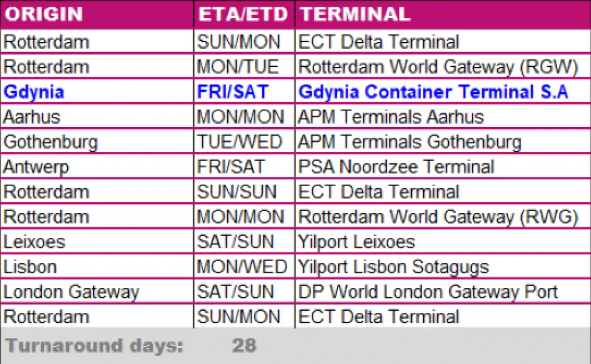Click the DP World London Gateway Port cell
This screenshot has height=364, width=591.
tap(428, 292)
